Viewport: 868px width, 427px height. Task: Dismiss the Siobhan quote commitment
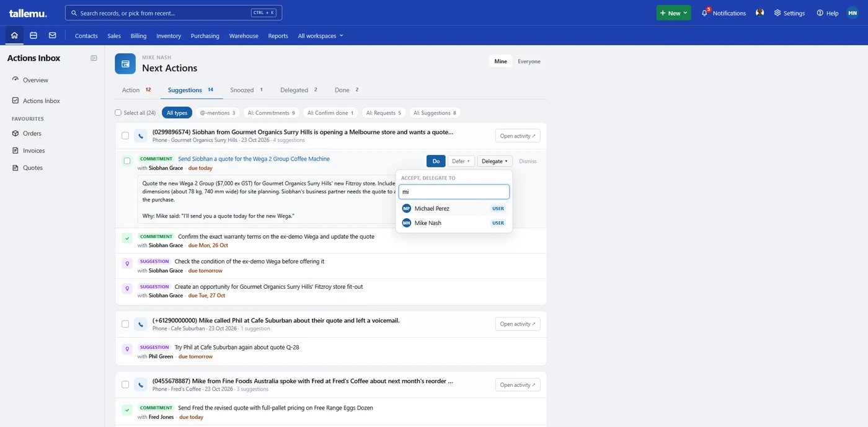click(528, 161)
